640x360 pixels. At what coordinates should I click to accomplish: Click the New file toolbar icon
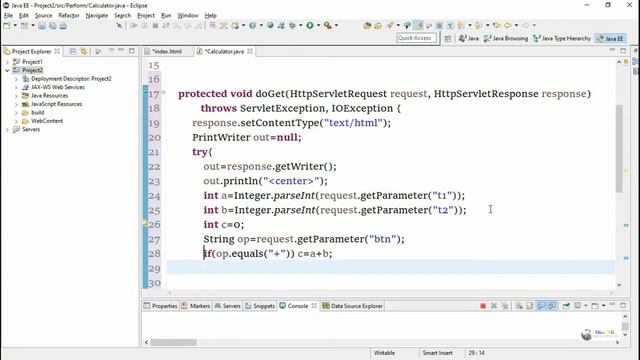coord(7,25)
